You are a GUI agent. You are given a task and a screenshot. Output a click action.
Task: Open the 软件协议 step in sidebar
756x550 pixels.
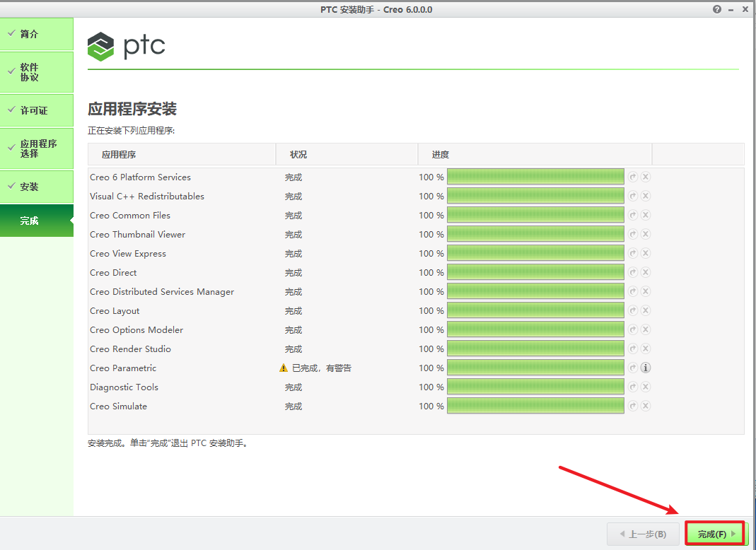(x=37, y=72)
